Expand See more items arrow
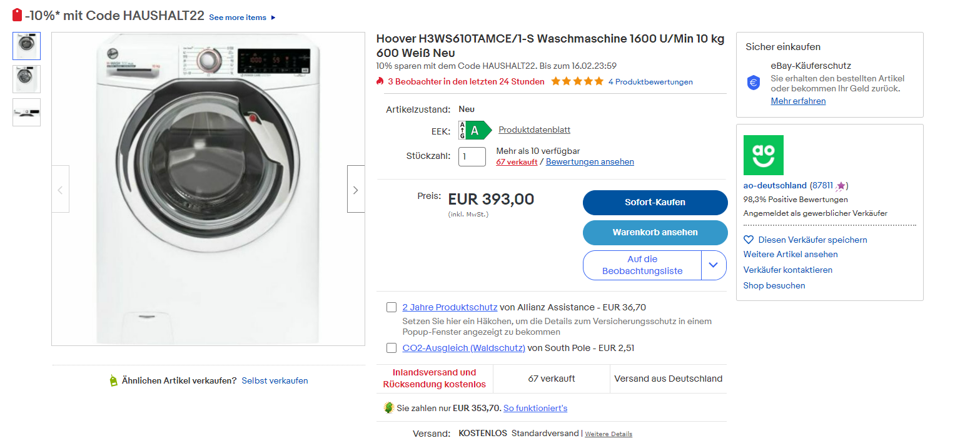The height and width of the screenshot is (443, 980). (273, 18)
